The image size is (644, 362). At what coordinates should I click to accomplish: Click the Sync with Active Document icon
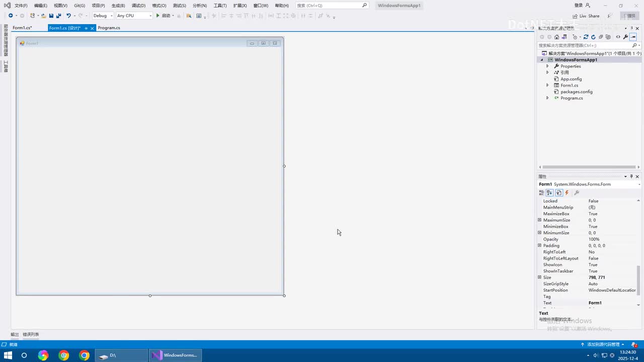click(586, 37)
